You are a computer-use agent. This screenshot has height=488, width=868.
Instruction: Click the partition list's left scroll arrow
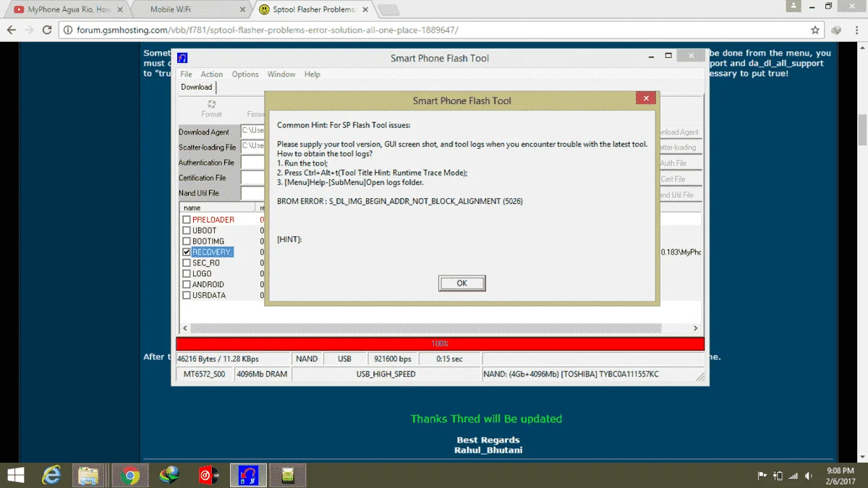tap(184, 328)
